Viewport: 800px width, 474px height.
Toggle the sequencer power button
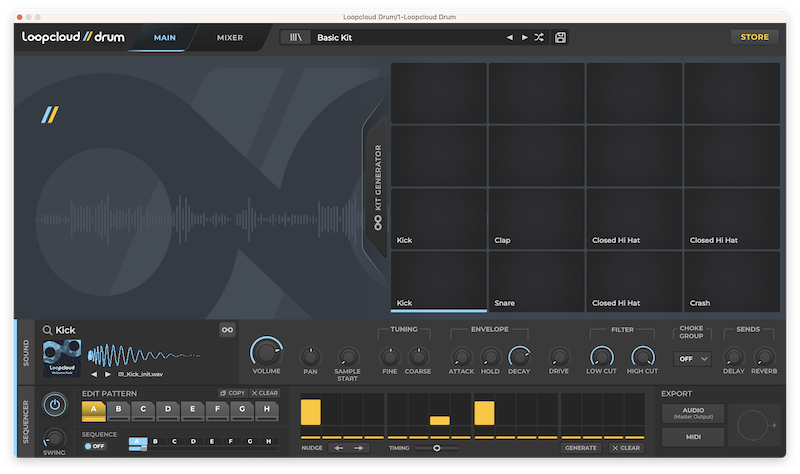pyautogui.click(x=54, y=405)
